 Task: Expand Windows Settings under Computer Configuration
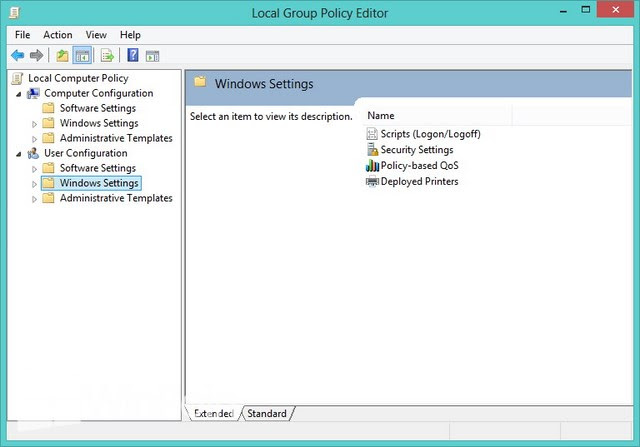pos(34,124)
